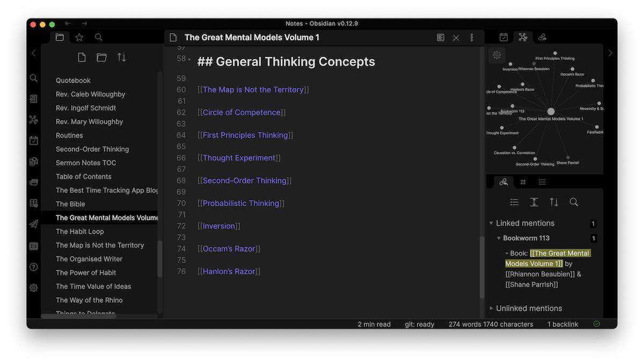644x364 pixels.
Task: Follow the Inversion link in editor
Action: point(219,226)
